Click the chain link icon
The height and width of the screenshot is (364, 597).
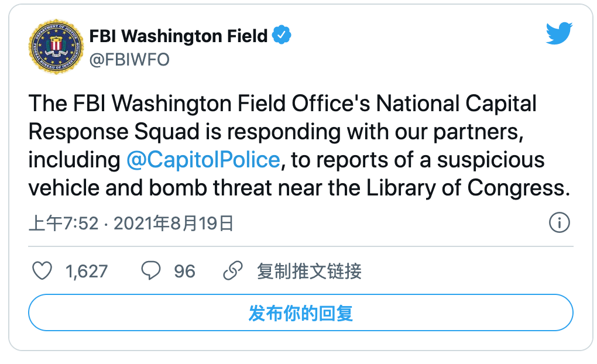[232, 271]
